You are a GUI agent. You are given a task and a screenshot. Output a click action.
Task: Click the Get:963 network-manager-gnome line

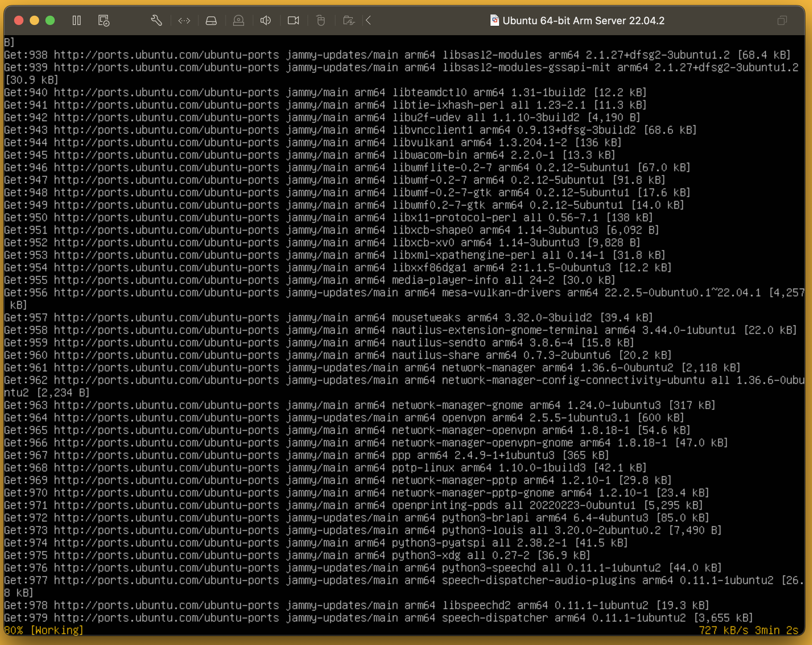click(360, 405)
